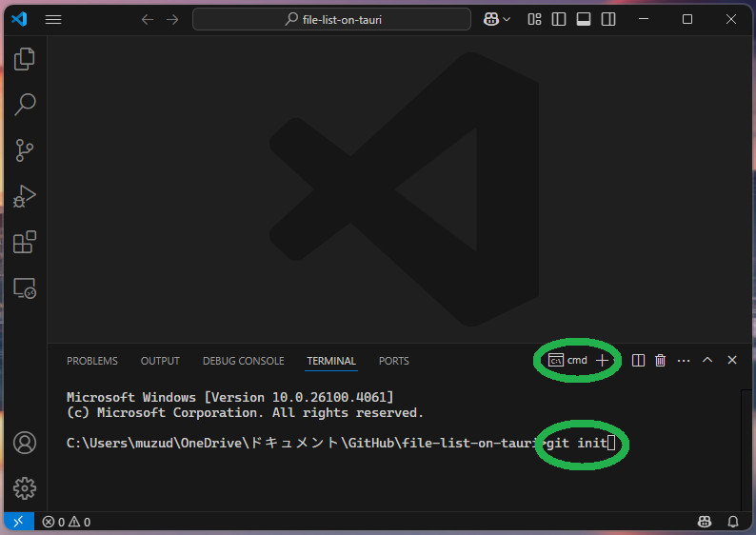The width and height of the screenshot is (756, 535).
Task: Maximize the VS Code window
Action: [687, 19]
